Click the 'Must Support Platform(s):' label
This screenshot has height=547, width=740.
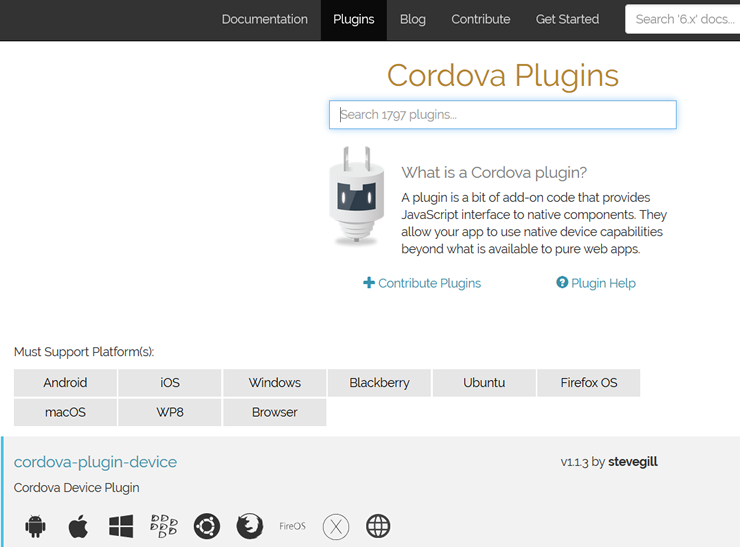[x=84, y=352]
